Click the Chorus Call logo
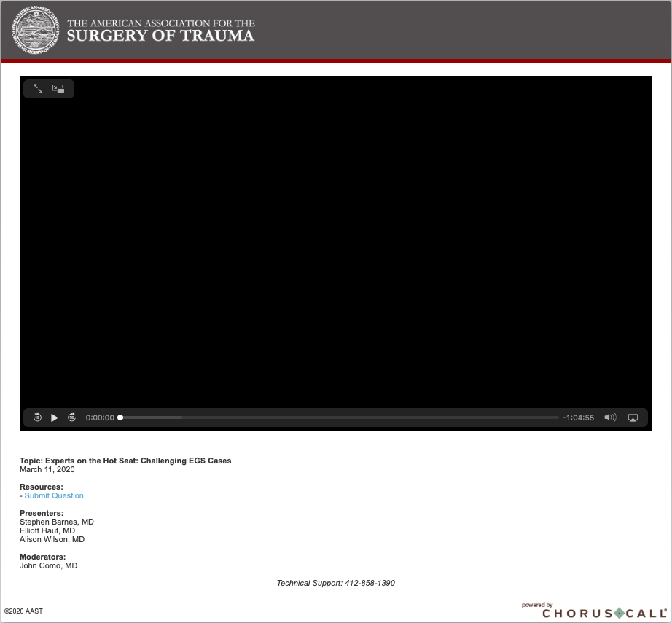Viewport: 672px width, 623px height. (604, 613)
